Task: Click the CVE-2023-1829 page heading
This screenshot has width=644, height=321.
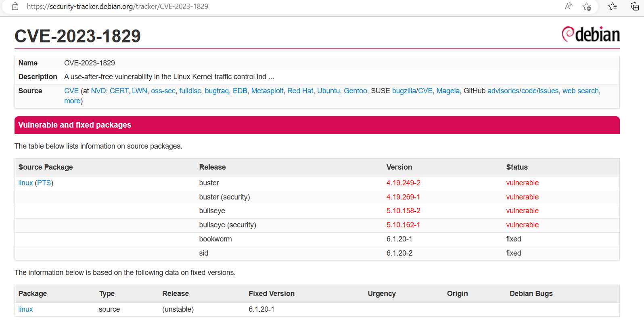Action: [x=77, y=36]
